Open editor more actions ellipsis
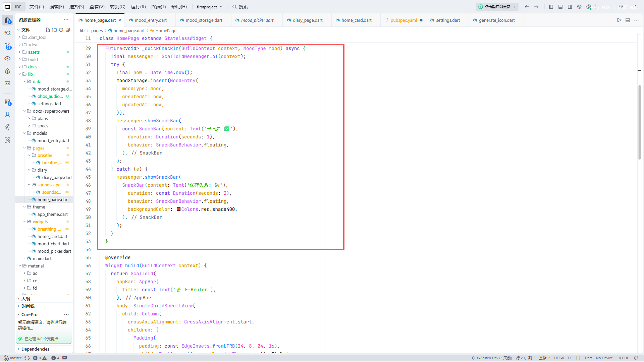644x362 pixels. pos(636,20)
